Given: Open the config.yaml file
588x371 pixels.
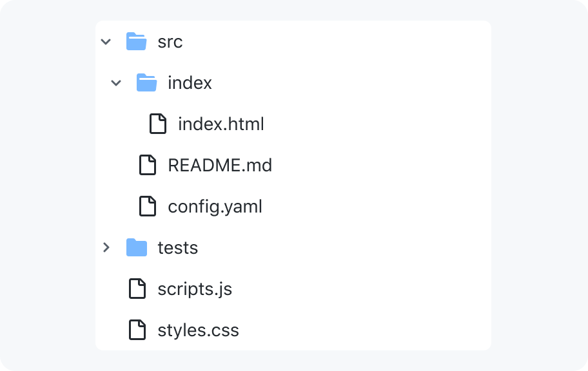Looking at the screenshot, I should coord(215,207).
